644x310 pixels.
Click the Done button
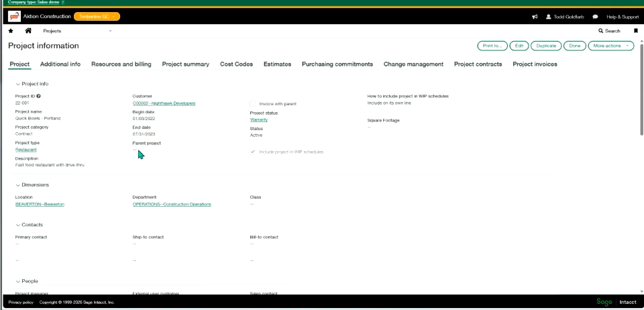[x=575, y=46]
